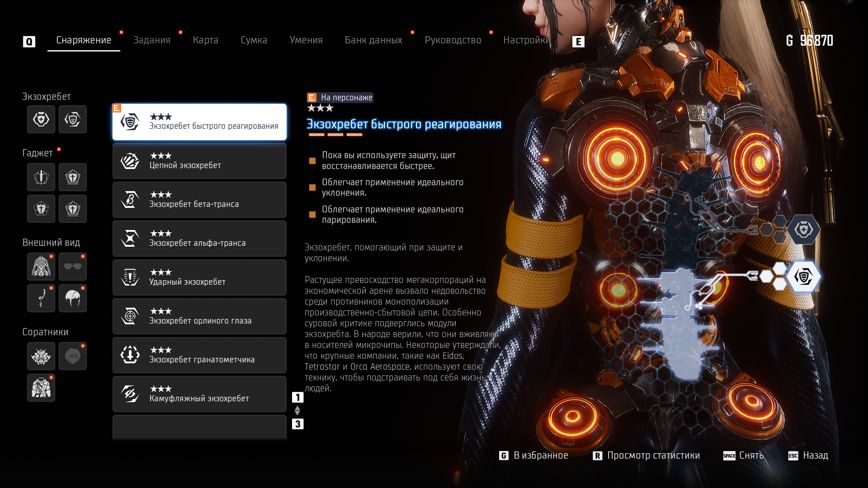Click the page number 3 indicator

pyautogui.click(x=297, y=424)
